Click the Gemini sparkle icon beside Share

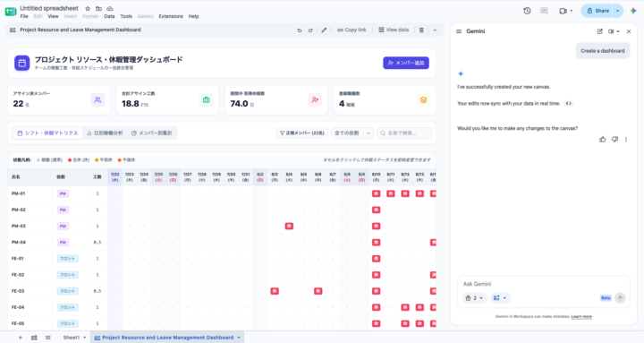click(x=633, y=11)
